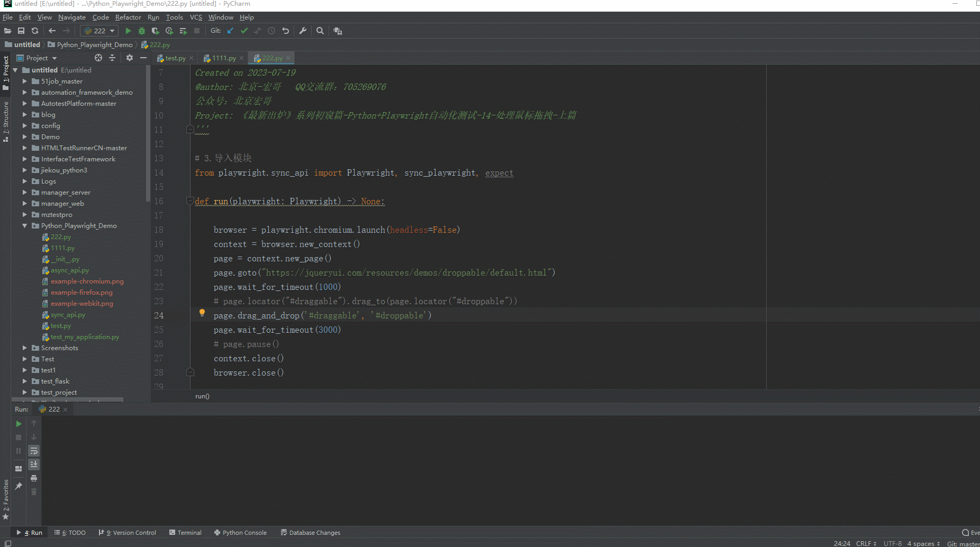Click the Concurrency diagram run icon
Screen dimensions: 980x547
click(x=183, y=31)
